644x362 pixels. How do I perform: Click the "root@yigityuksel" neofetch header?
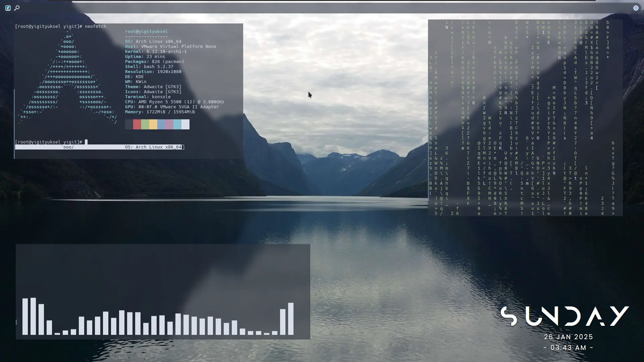point(147,32)
